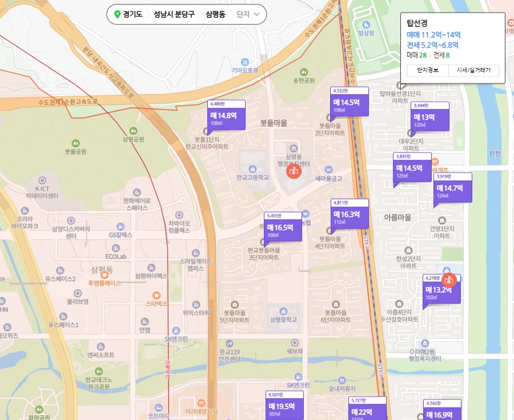Viewport: 514px width, 420px height.
Task: Click the 봇들공원 park icon
Action: pyautogui.click(x=75, y=143)
